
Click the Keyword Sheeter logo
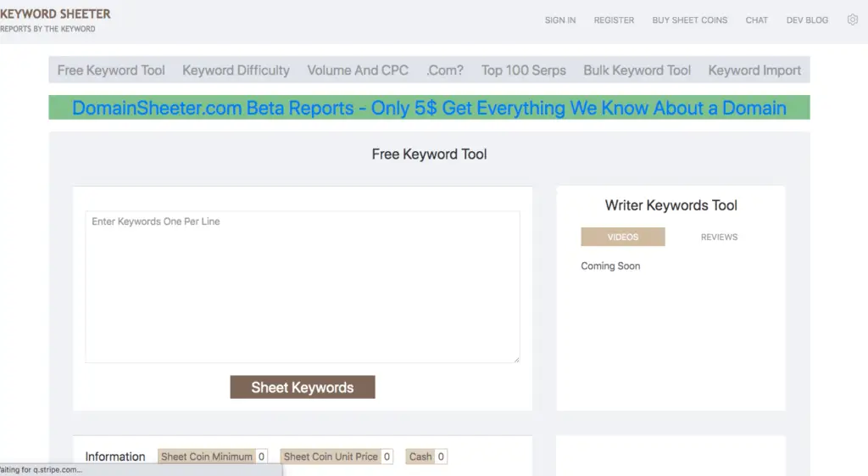pyautogui.click(x=55, y=14)
